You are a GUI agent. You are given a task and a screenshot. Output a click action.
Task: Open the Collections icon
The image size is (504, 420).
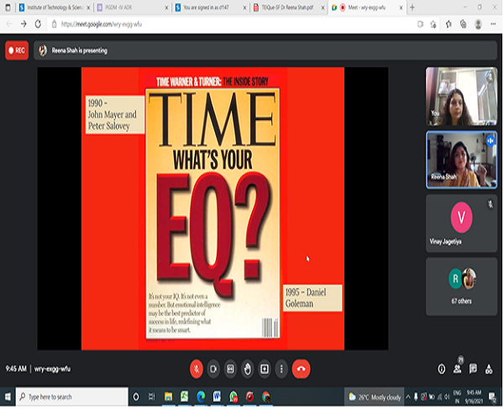[463, 24]
